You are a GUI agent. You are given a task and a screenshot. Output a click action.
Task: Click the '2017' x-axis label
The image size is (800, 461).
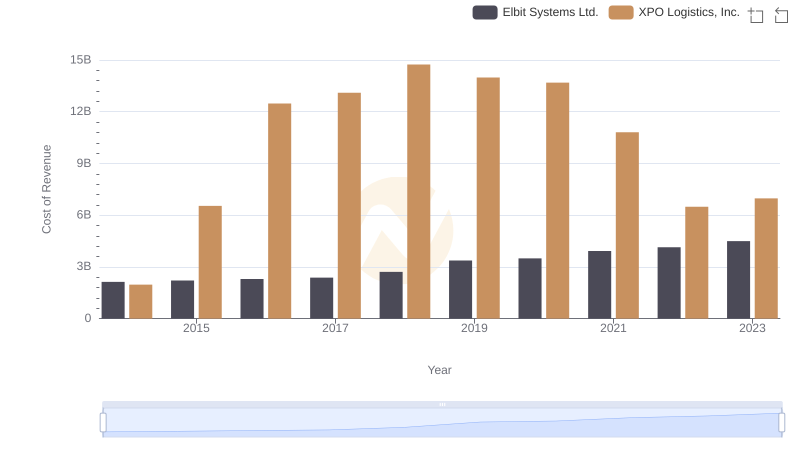335,328
